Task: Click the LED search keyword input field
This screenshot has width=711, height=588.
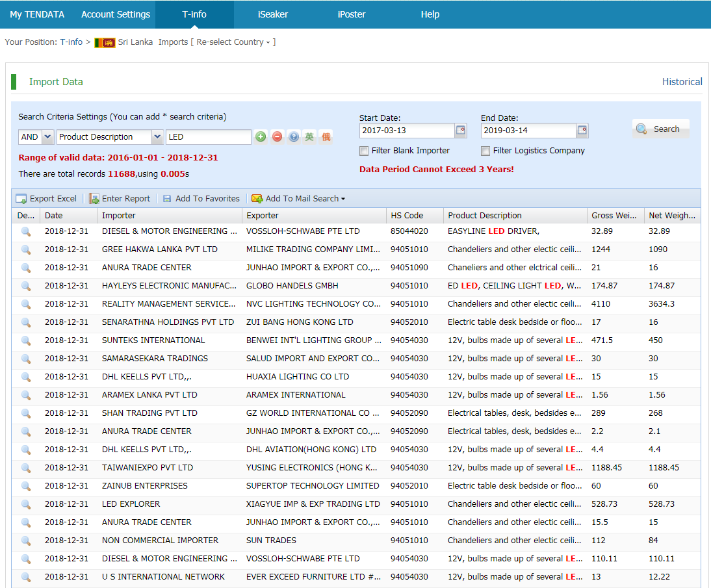Action: point(208,137)
